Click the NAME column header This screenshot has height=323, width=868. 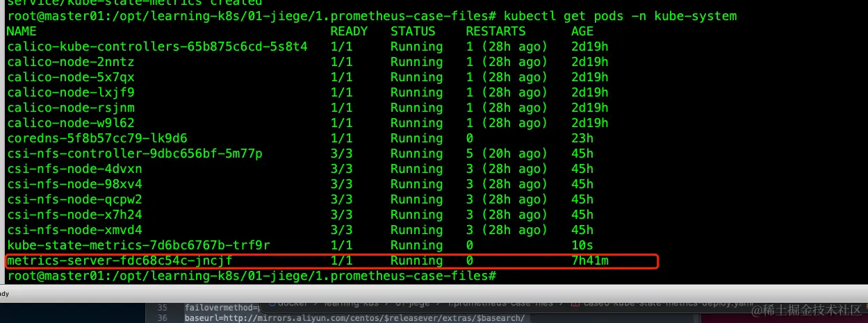pos(21,31)
